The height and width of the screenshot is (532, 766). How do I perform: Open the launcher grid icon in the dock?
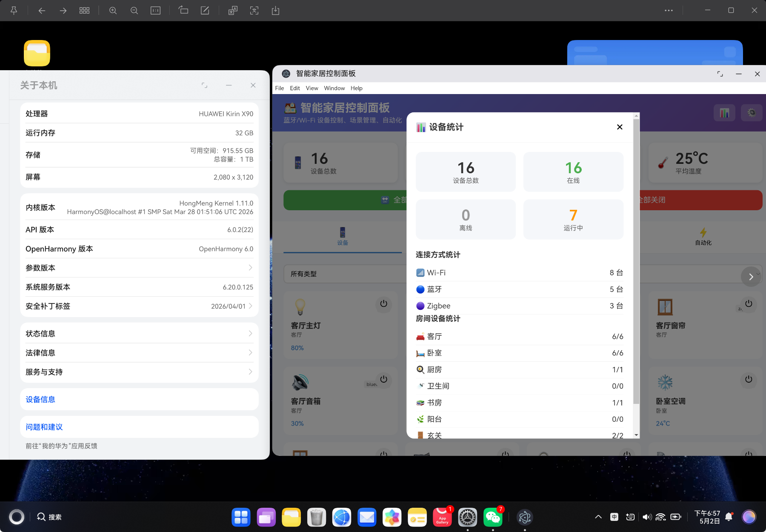(x=241, y=517)
